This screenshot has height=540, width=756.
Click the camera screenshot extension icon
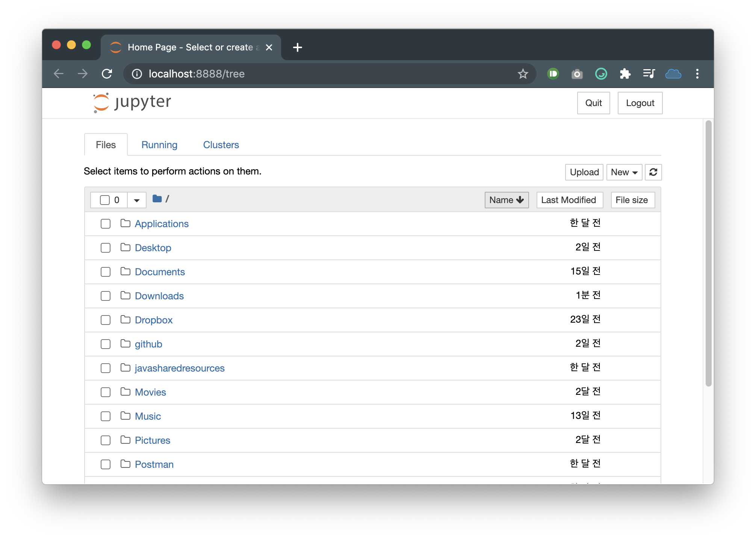pos(577,74)
